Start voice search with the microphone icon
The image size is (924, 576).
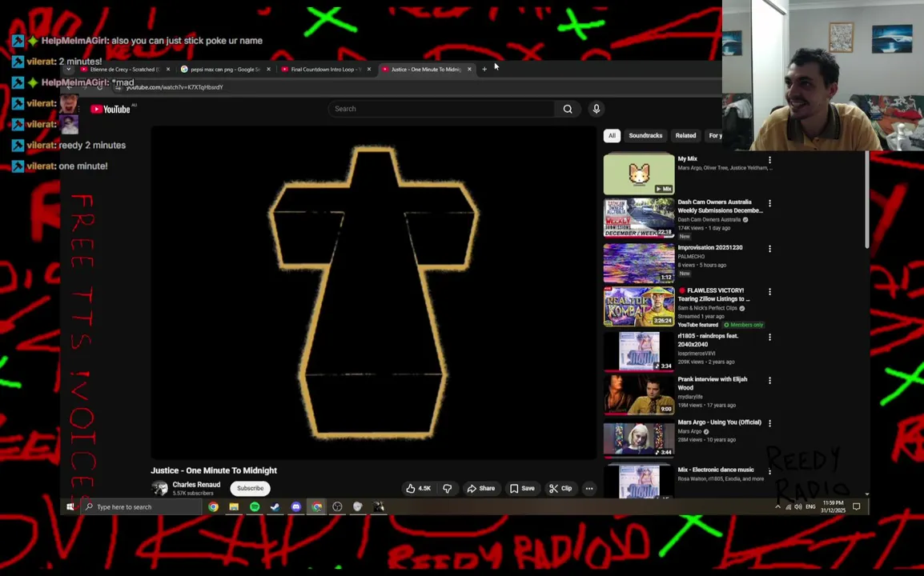[x=597, y=109]
